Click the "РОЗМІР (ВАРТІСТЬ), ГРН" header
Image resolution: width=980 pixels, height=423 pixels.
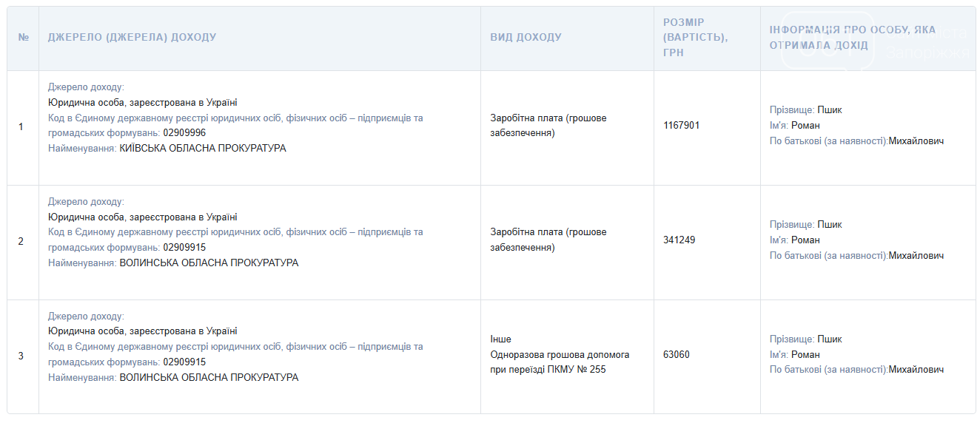point(695,38)
